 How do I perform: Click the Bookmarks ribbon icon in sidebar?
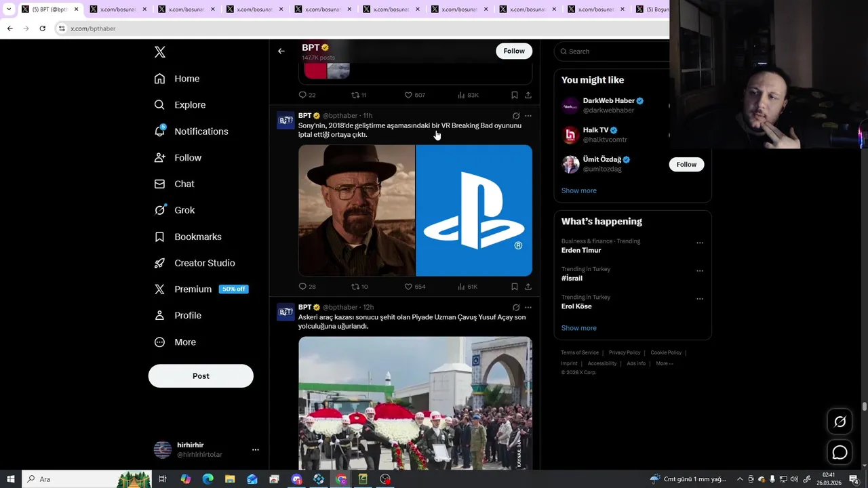(x=159, y=237)
